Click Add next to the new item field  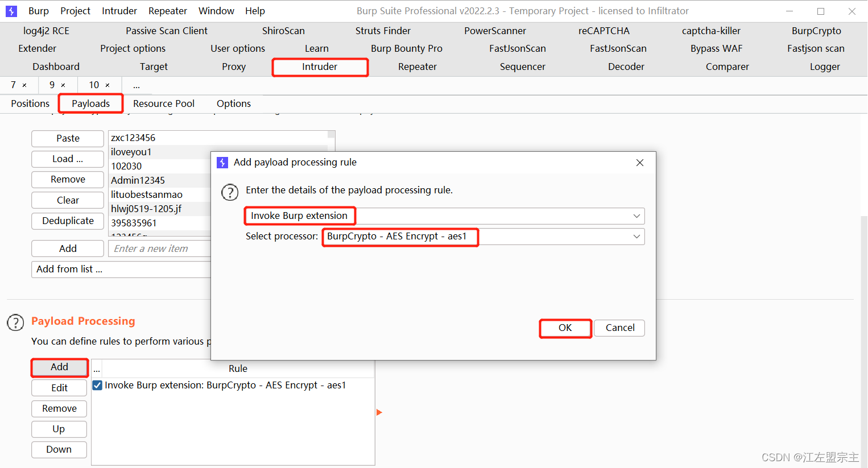[x=68, y=249]
